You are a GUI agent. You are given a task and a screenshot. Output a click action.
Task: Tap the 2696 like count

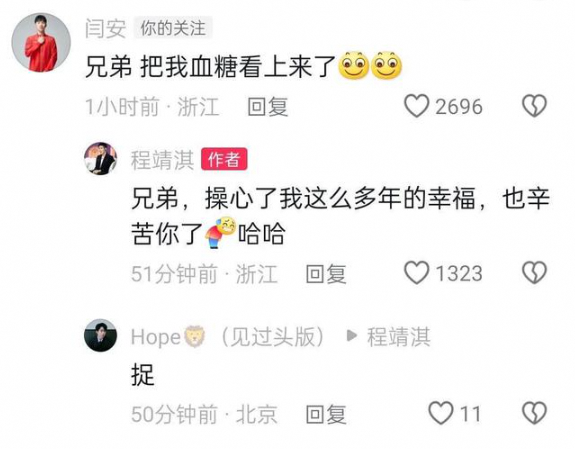pyautogui.click(x=459, y=107)
